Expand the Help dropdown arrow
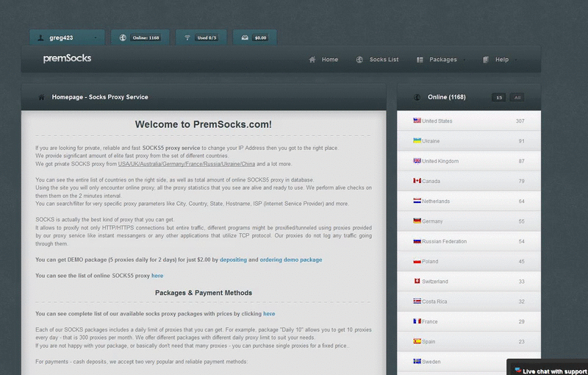 pyautogui.click(x=516, y=60)
